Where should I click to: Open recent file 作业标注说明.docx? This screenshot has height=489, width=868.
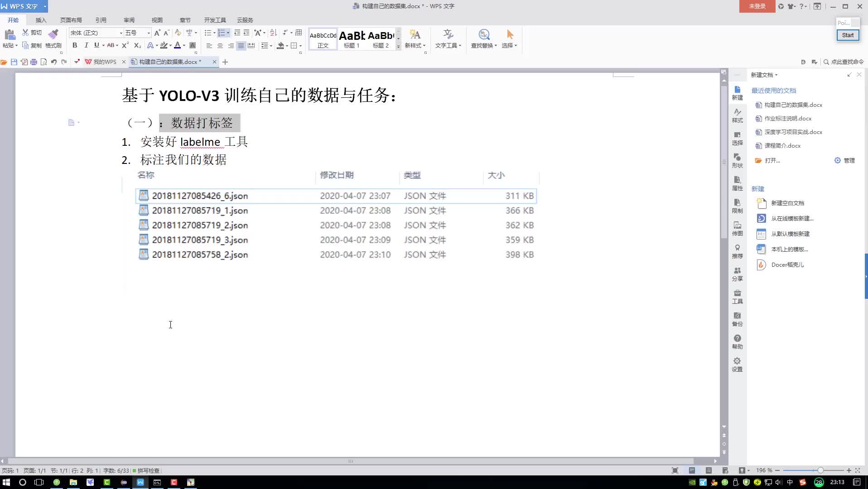pos(788,118)
